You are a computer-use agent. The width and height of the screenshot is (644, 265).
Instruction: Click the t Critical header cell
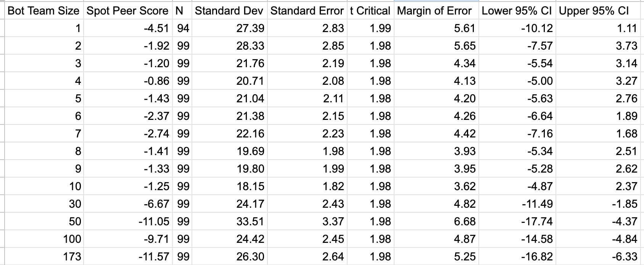tap(370, 11)
